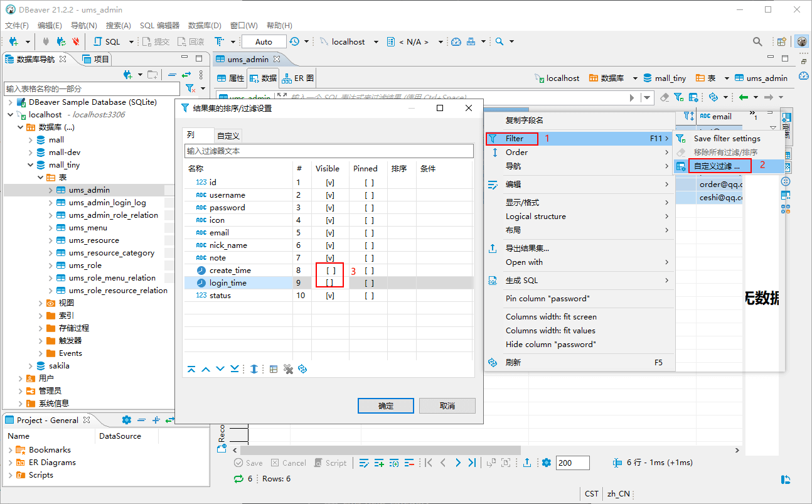Image resolution: width=812 pixels, height=504 pixels.
Task: Click the delete row icon in bottom toolbar
Action: click(x=408, y=463)
